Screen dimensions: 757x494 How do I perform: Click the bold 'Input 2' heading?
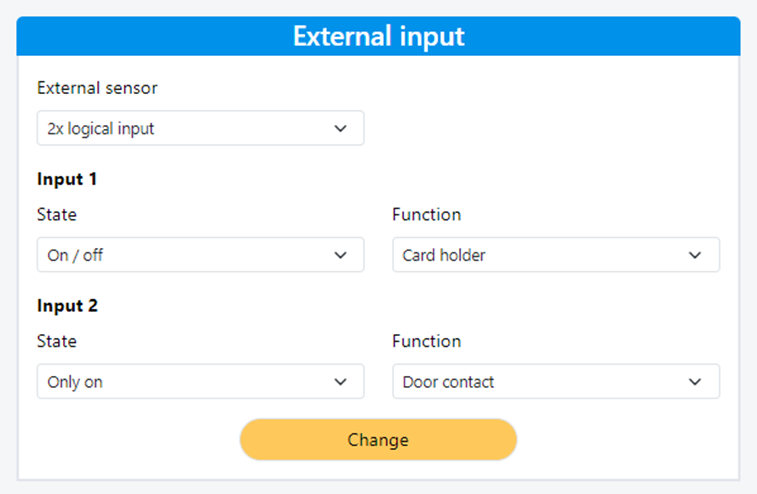point(67,306)
